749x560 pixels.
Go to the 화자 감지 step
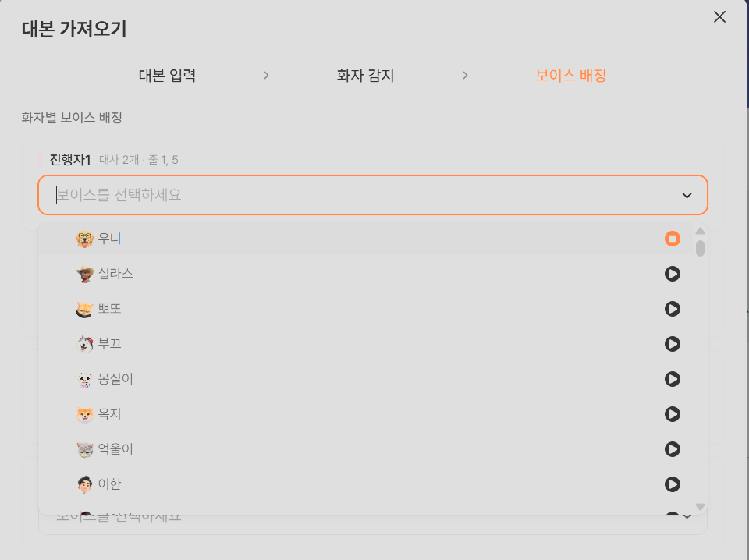click(x=365, y=76)
